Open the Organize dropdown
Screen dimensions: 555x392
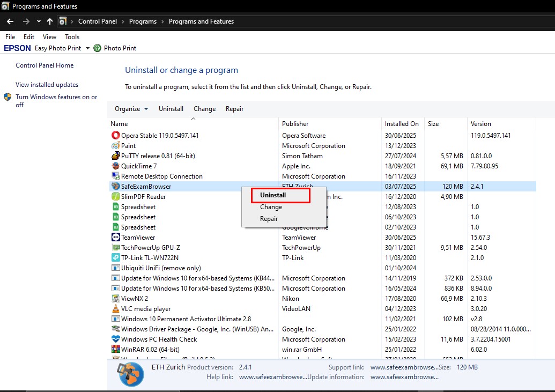point(131,109)
